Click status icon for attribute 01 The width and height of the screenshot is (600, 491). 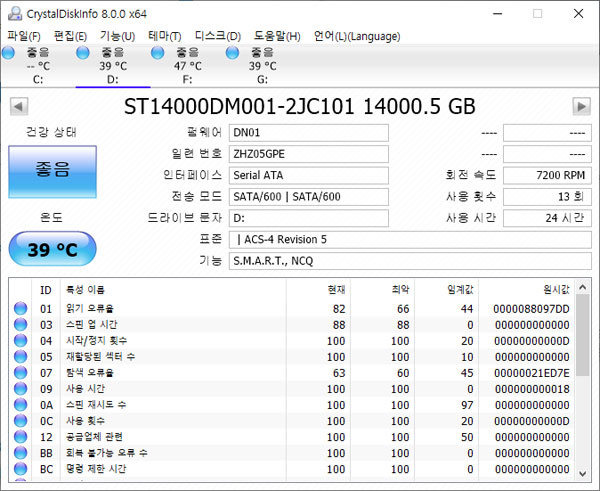[21, 308]
